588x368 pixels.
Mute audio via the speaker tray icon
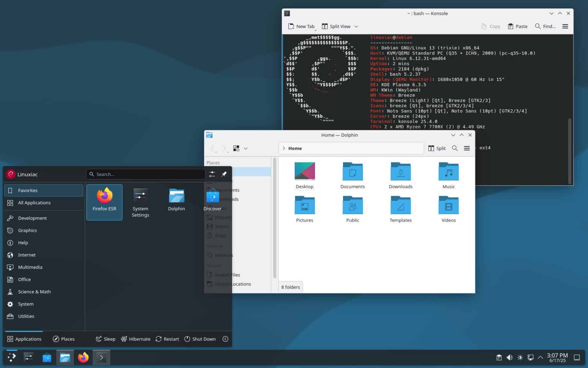click(x=509, y=357)
